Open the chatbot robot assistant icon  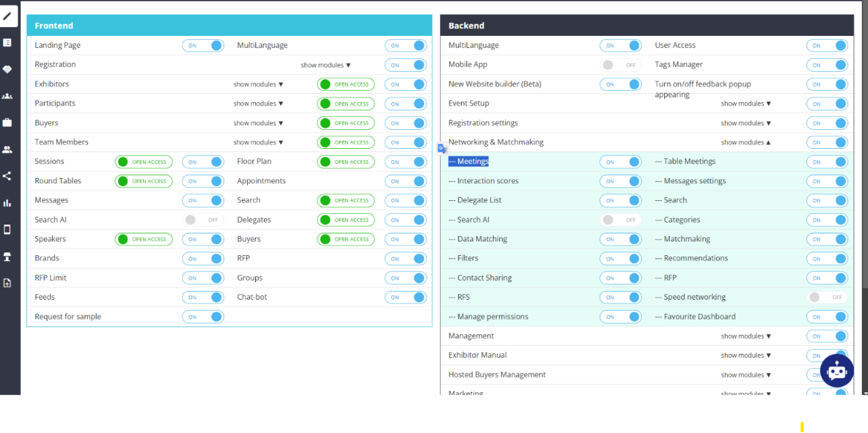(x=837, y=370)
